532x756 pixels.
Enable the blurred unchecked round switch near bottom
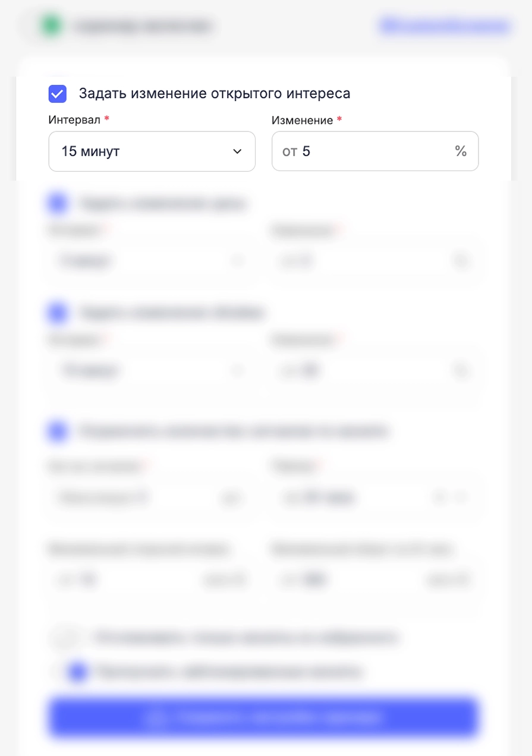tap(65, 638)
